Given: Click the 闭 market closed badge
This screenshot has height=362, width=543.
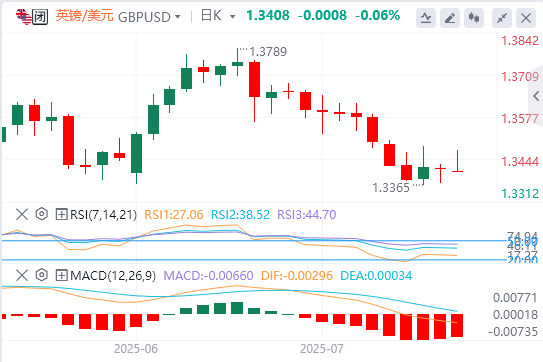Looking at the screenshot, I should pos(40,17).
